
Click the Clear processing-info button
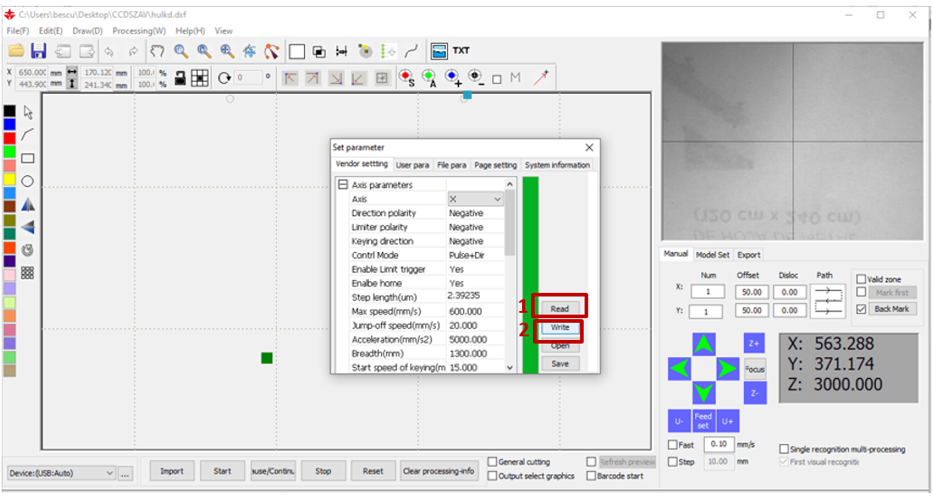coord(439,471)
